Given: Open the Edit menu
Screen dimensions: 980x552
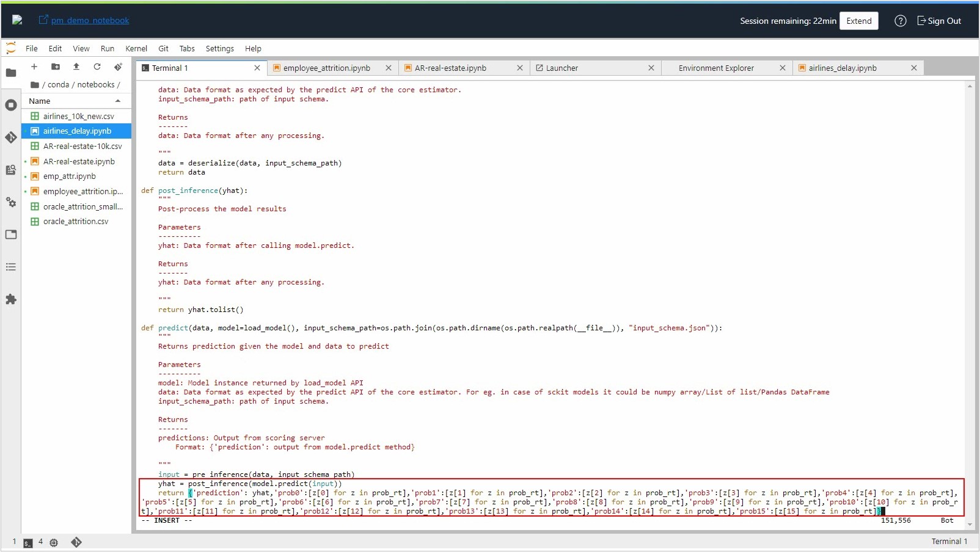Looking at the screenshot, I should click(55, 48).
